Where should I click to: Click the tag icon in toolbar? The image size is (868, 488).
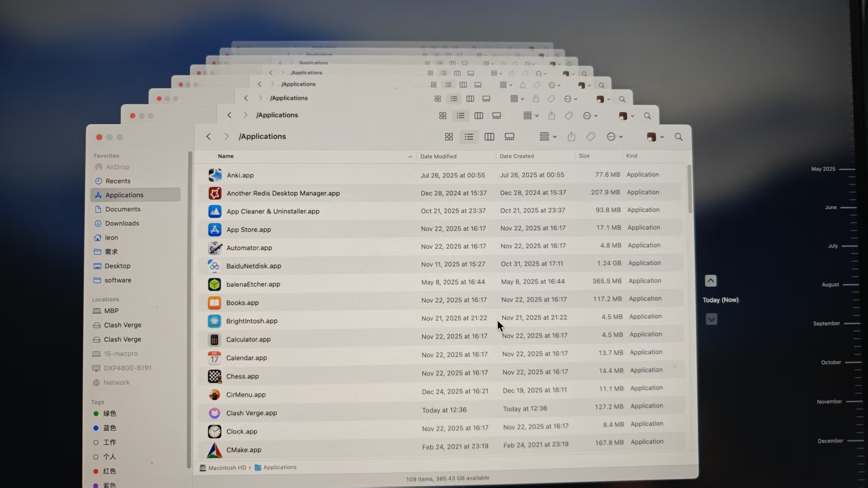coord(591,137)
